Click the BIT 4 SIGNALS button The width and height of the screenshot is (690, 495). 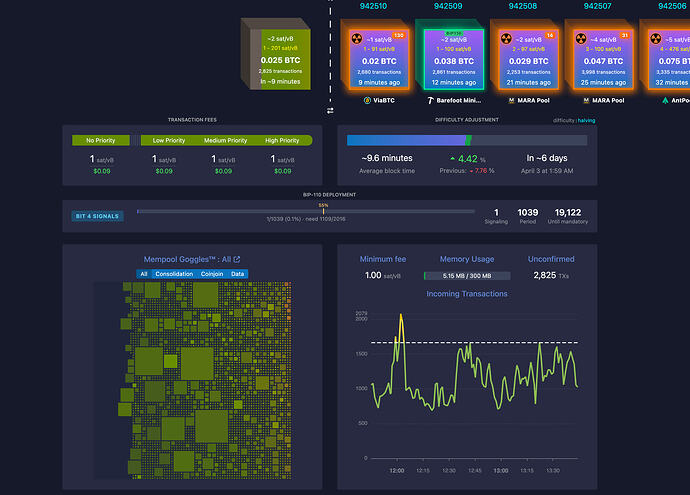click(x=97, y=215)
